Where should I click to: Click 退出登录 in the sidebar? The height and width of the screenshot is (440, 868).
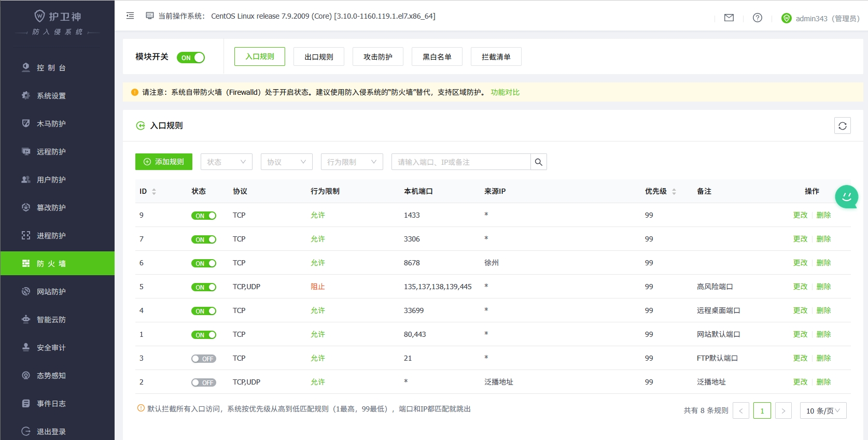tap(58, 431)
